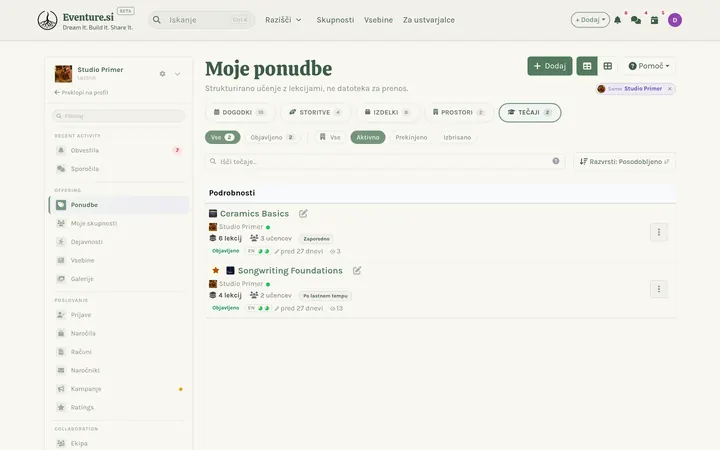Viewport: 720px width, 450px height.
Task: Open the Ceramics Basics course title
Action: 254,214
